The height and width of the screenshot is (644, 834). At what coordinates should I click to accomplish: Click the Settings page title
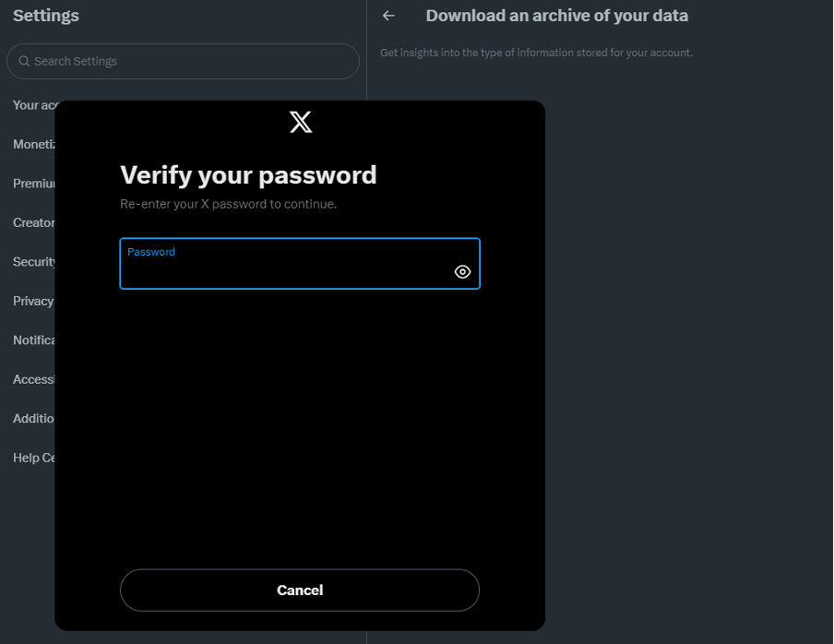point(45,15)
